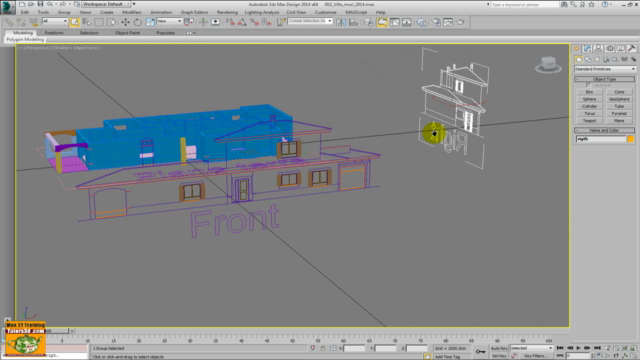Open the Edit menu

[x=25, y=12]
